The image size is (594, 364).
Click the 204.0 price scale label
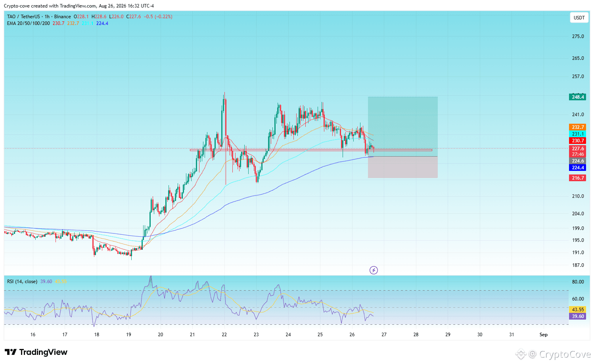[x=578, y=214]
